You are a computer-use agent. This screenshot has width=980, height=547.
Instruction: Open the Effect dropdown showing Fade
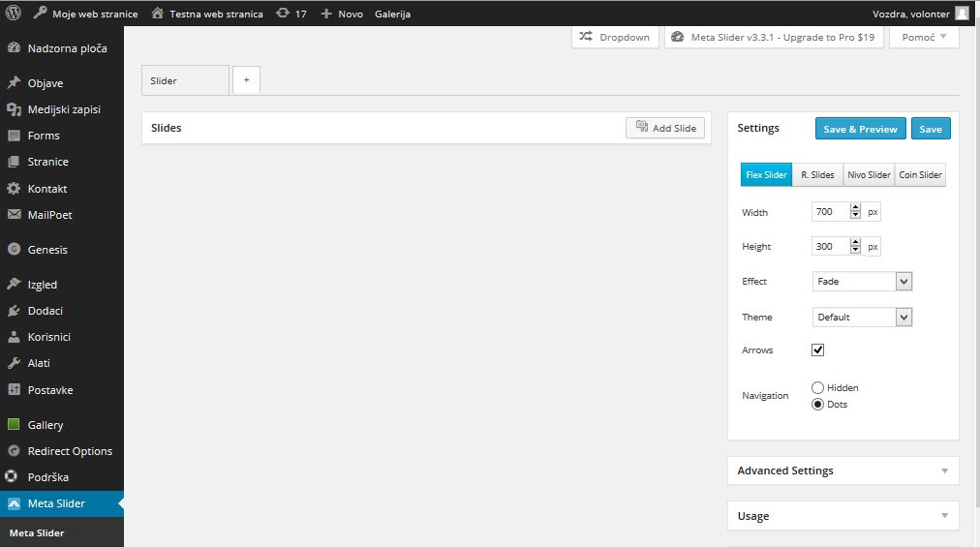coord(862,282)
